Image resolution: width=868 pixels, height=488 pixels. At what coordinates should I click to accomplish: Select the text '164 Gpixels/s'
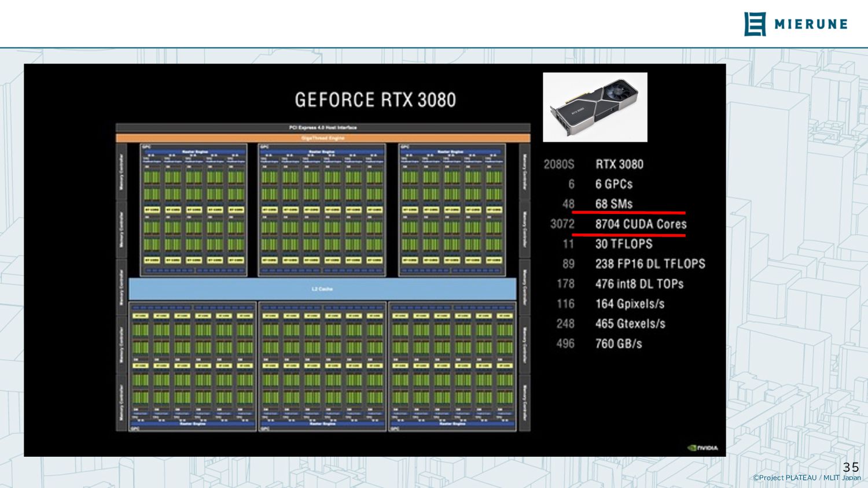(630, 304)
